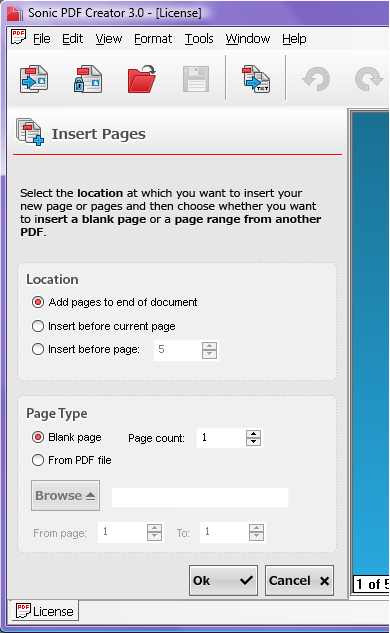390x633 pixels.
Task: Click the PDF document icon beside File menu
Action: pyautogui.click(x=18, y=37)
